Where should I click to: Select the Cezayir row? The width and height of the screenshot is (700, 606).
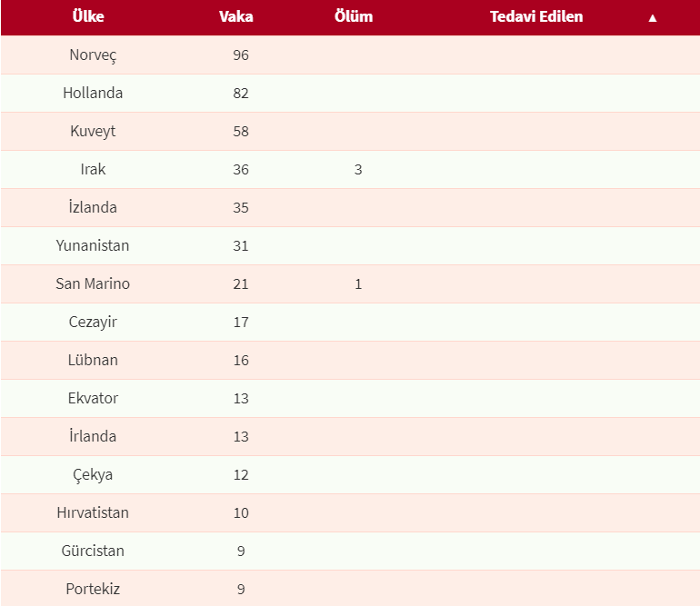(x=93, y=323)
